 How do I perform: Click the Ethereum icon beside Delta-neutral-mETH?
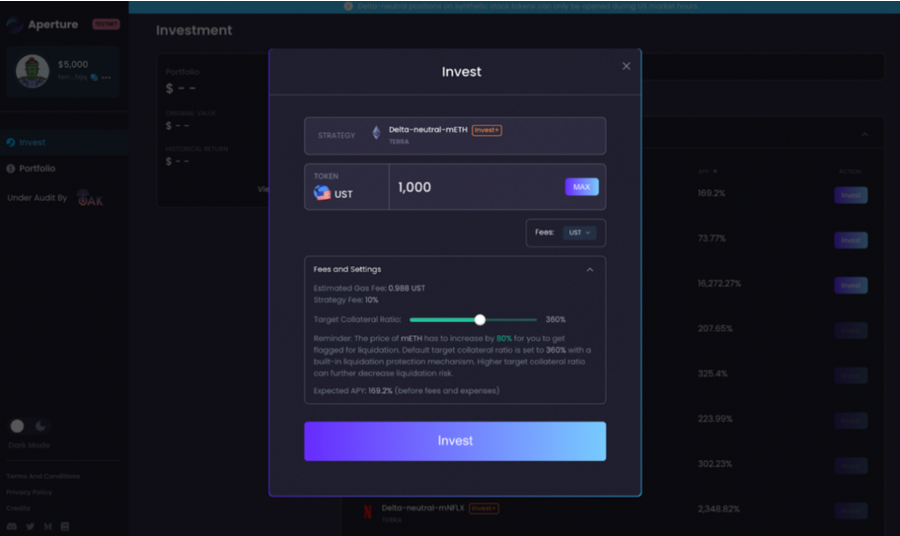[x=376, y=133]
